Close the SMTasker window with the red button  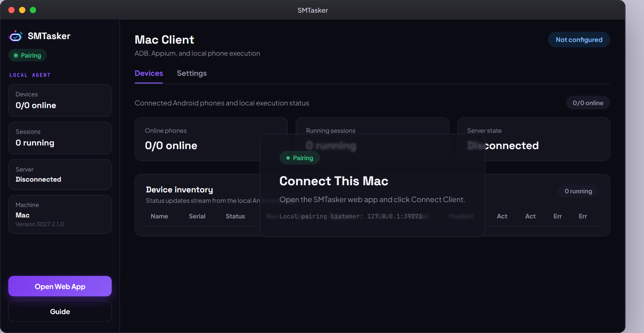pos(11,10)
